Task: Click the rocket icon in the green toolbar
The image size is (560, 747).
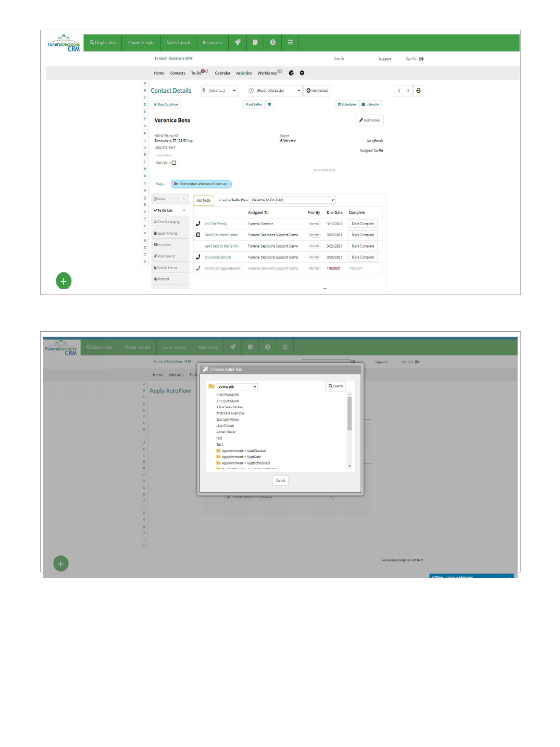Action: click(x=238, y=43)
